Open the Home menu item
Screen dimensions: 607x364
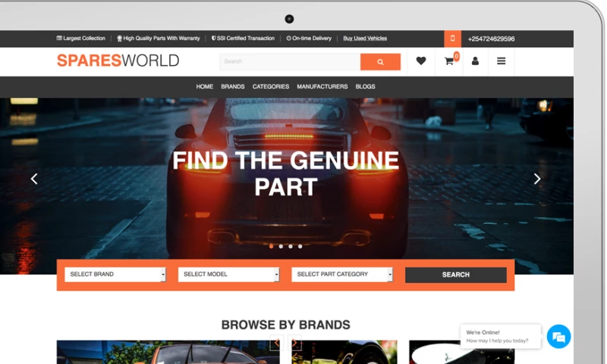click(x=204, y=86)
